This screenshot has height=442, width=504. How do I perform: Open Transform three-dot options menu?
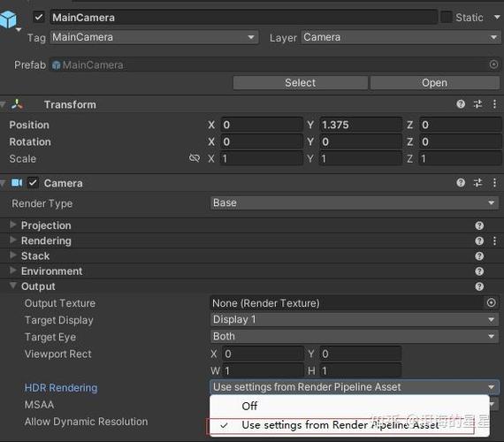(494, 104)
